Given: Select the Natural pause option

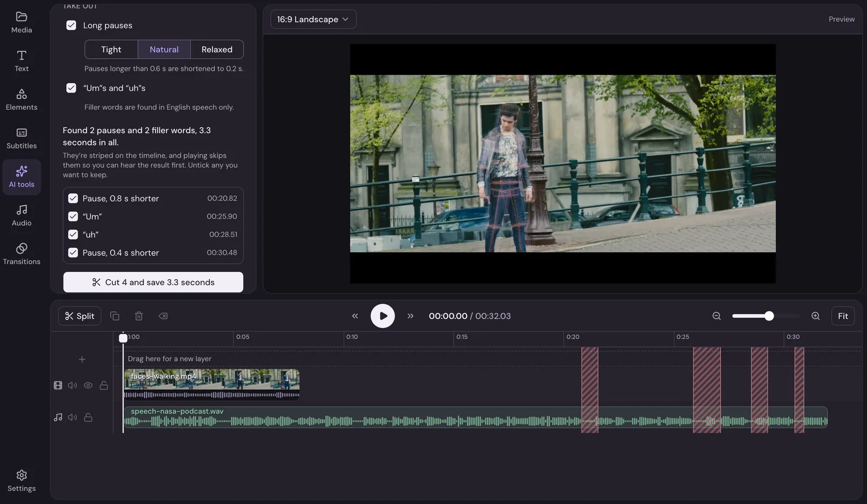Looking at the screenshot, I should (x=164, y=49).
